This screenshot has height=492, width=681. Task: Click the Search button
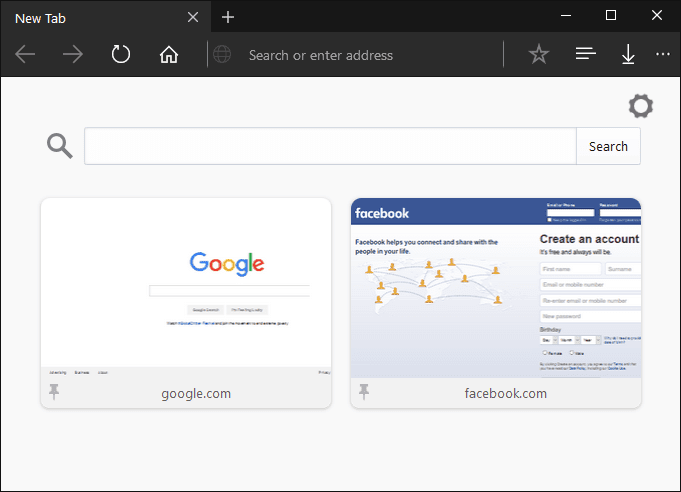point(608,146)
